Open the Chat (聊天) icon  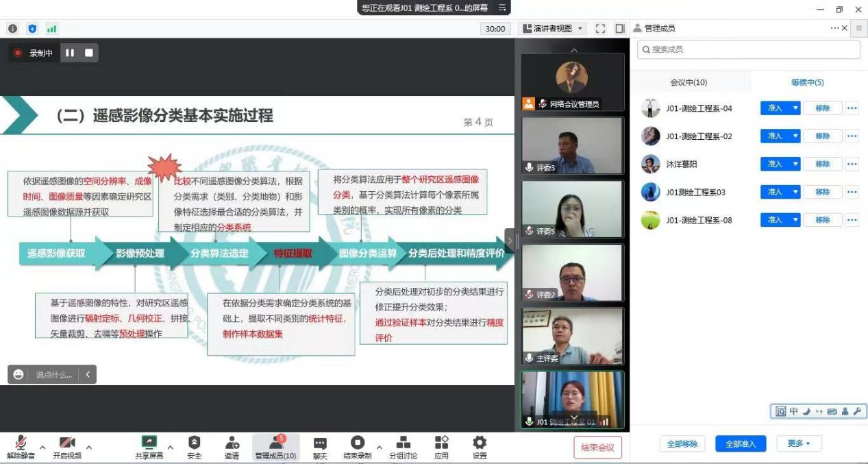[x=320, y=443]
